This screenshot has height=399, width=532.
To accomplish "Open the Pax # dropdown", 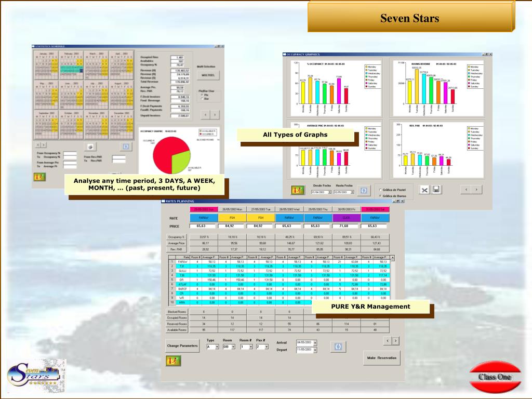I will click(x=267, y=347).
